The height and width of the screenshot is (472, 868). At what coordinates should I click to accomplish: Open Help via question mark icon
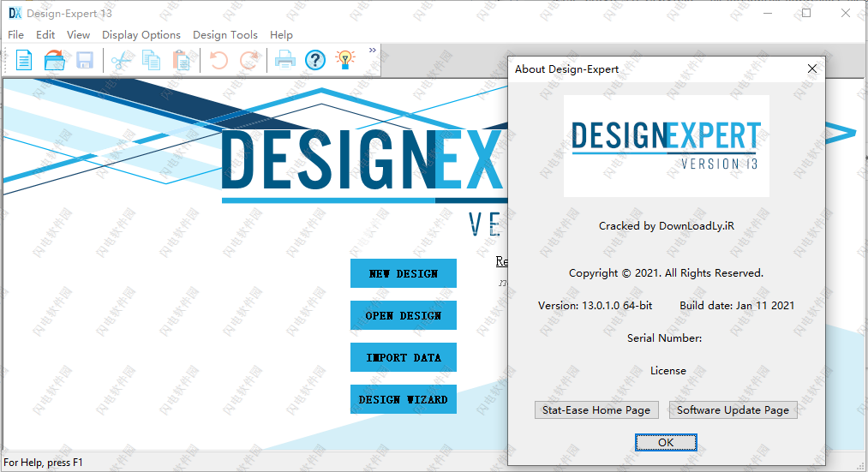315,60
